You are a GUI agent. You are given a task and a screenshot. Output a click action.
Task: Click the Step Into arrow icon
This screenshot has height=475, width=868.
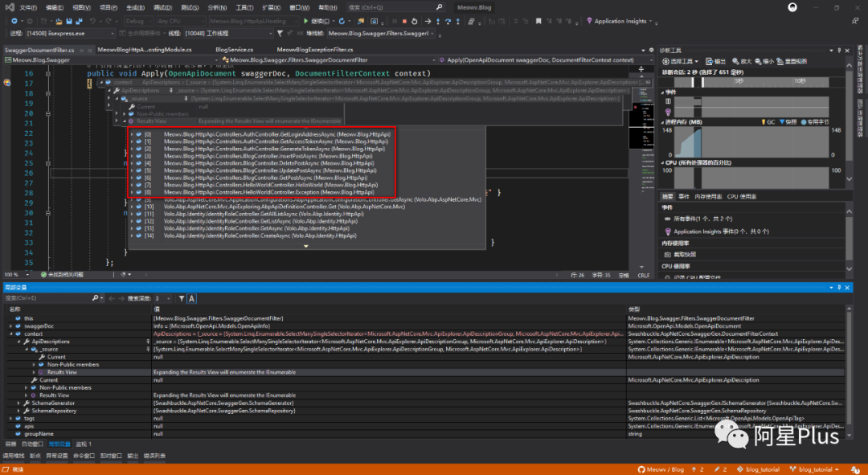coord(438,21)
